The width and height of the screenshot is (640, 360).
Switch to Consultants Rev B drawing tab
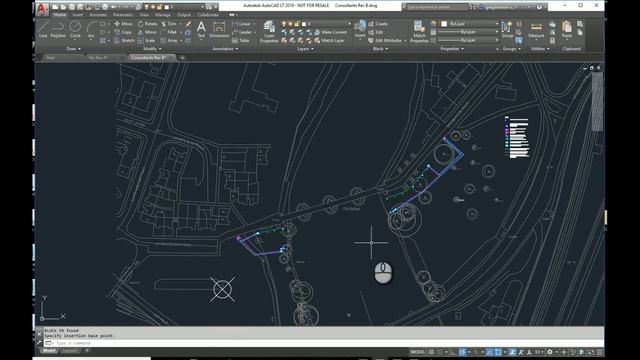(x=149, y=58)
